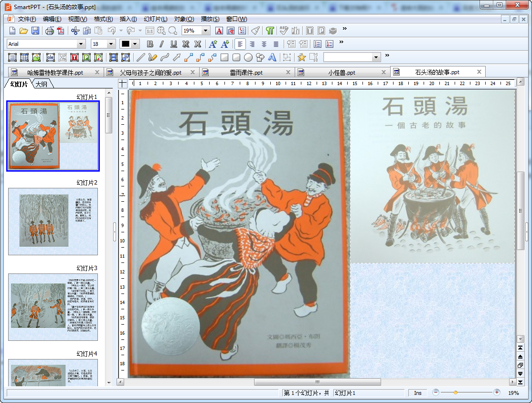Switch to the 大纲 outline tab

42,84
